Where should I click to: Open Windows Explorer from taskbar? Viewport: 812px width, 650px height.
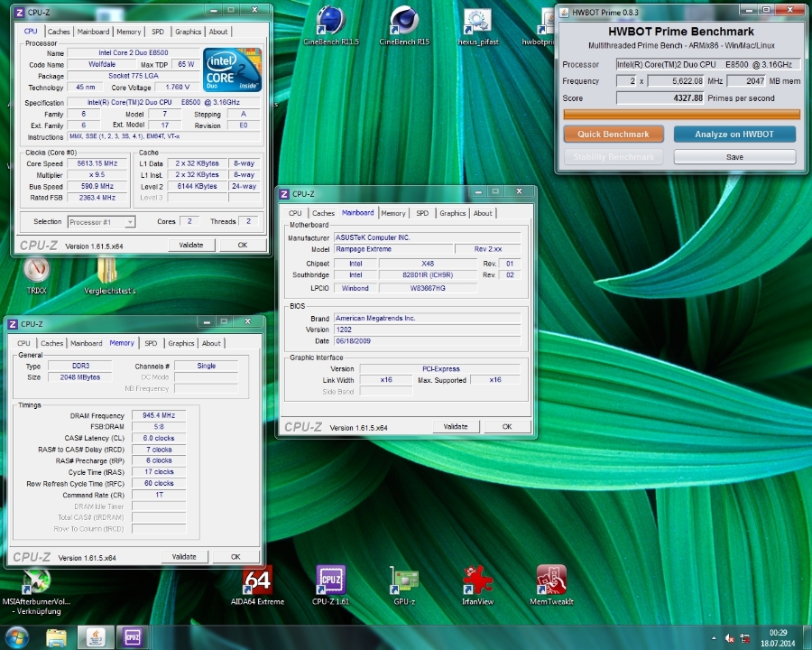(56, 637)
